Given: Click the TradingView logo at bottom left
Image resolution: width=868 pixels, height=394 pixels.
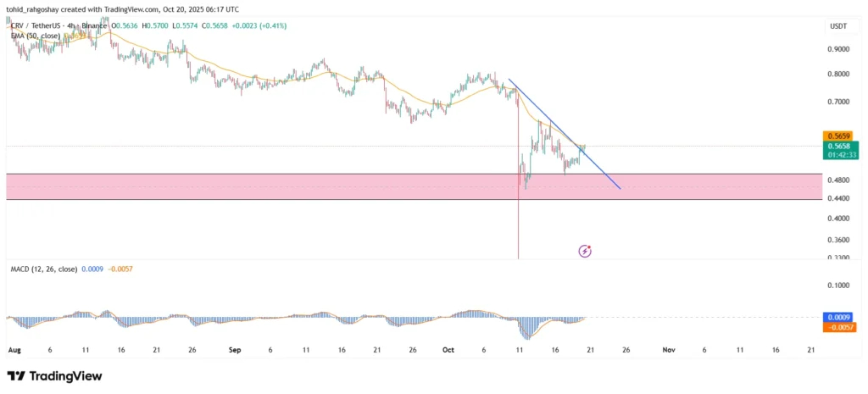Looking at the screenshot, I should coord(54,376).
